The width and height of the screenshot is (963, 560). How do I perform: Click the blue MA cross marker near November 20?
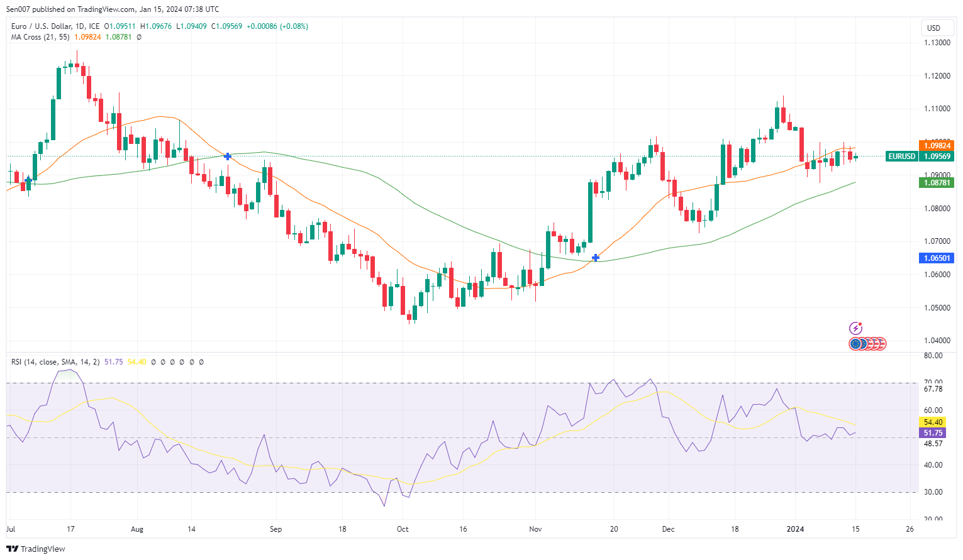coord(596,258)
